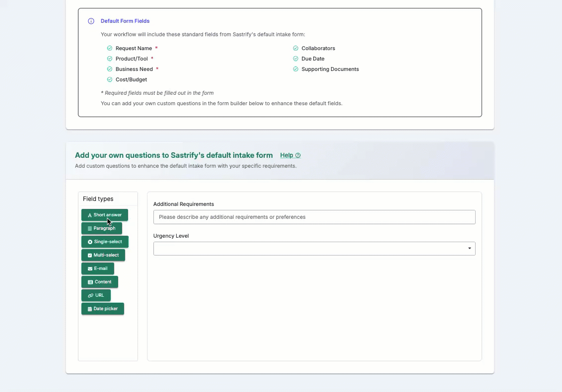Click the check icon beside Due Date
Screen dimensions: 562x392
point(296,59)
